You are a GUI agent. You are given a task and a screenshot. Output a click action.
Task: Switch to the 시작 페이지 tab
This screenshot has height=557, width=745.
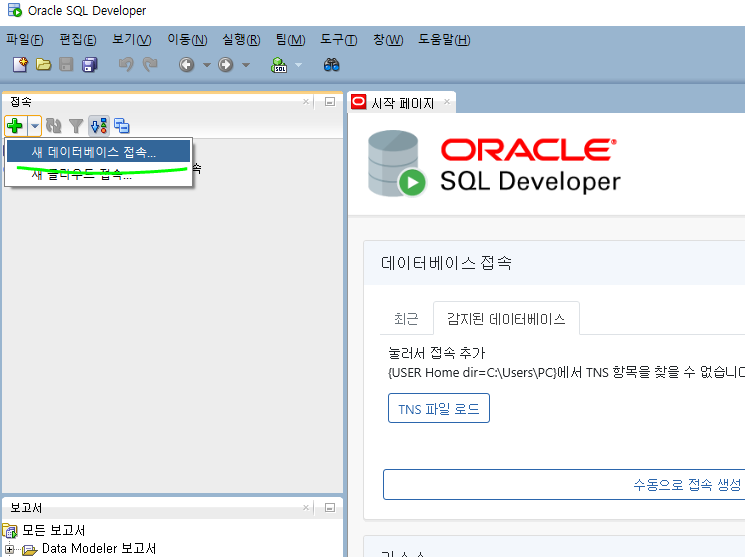pos(402,103)
